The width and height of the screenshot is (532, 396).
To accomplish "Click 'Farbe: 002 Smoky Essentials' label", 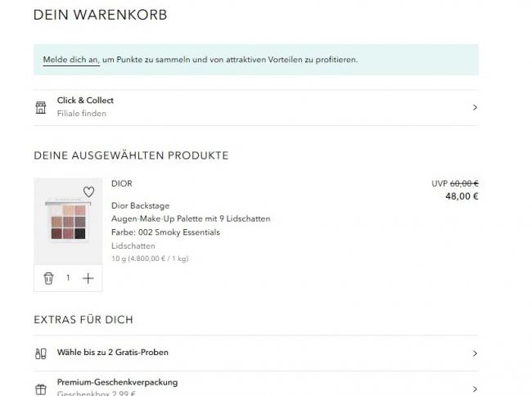I will click(165, 232).
